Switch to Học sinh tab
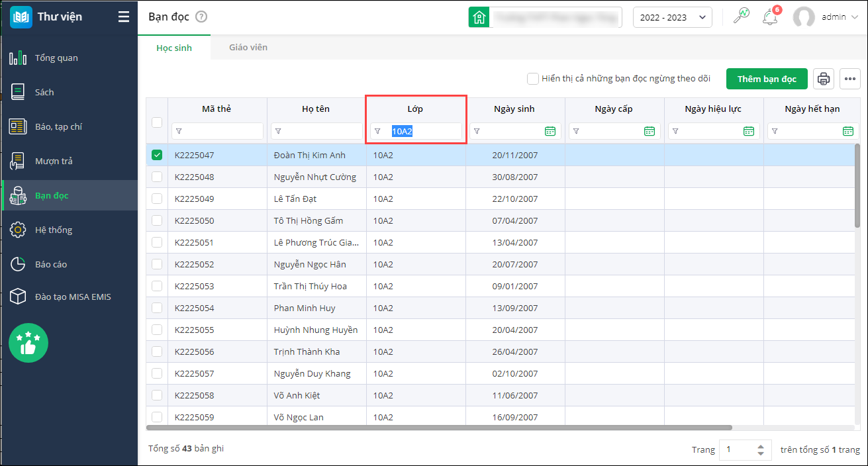Screen dimensions: 868x466 174,48
